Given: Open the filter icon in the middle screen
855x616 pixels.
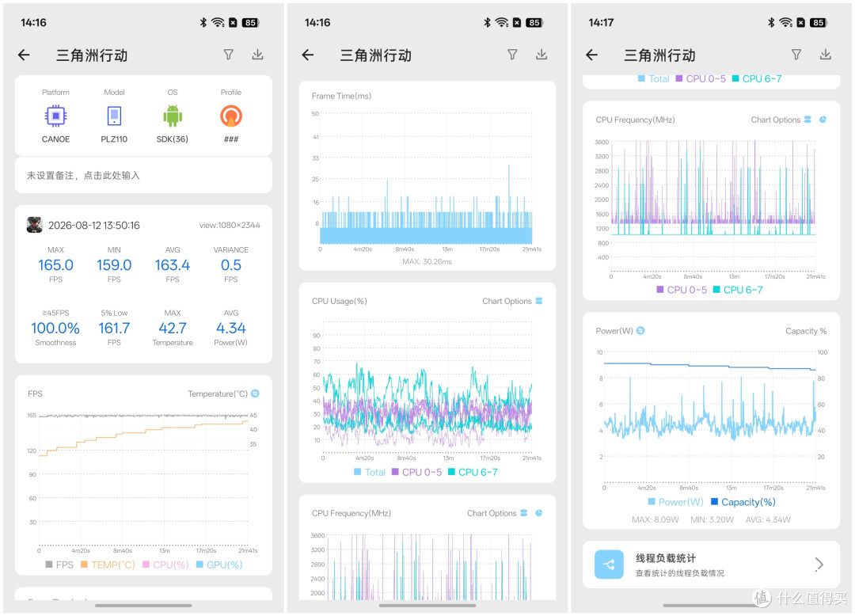Looking at the screenshot, I should [x=512, y=55].
